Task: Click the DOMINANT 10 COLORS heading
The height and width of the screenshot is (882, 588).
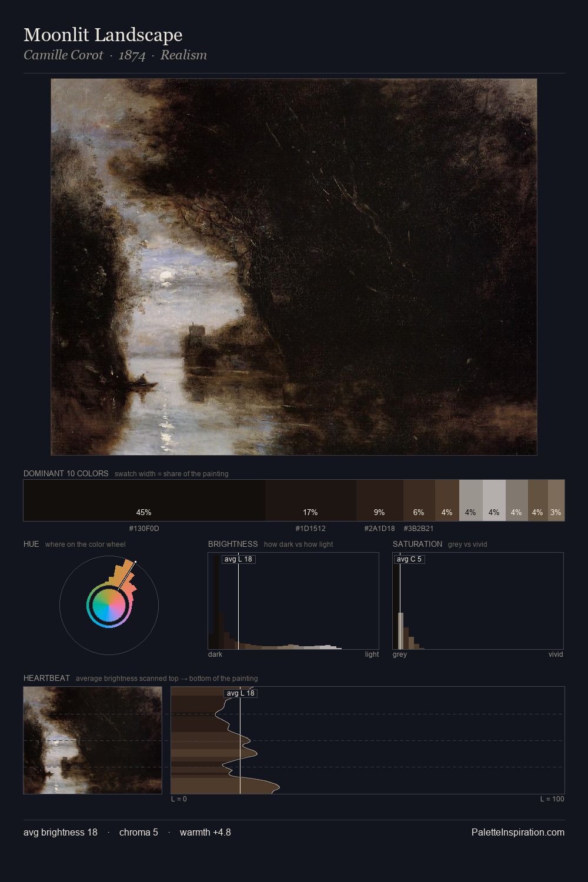Action: (66, 473)
